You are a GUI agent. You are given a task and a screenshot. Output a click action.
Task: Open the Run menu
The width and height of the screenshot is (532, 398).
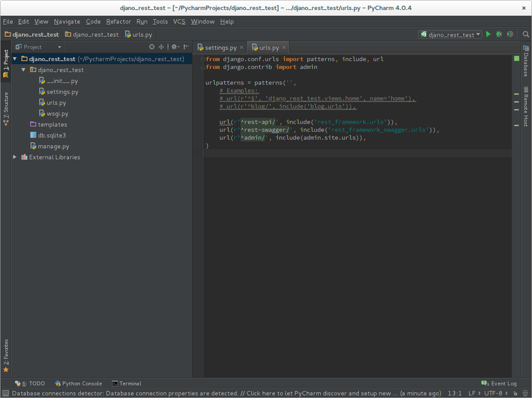[142, 21]
